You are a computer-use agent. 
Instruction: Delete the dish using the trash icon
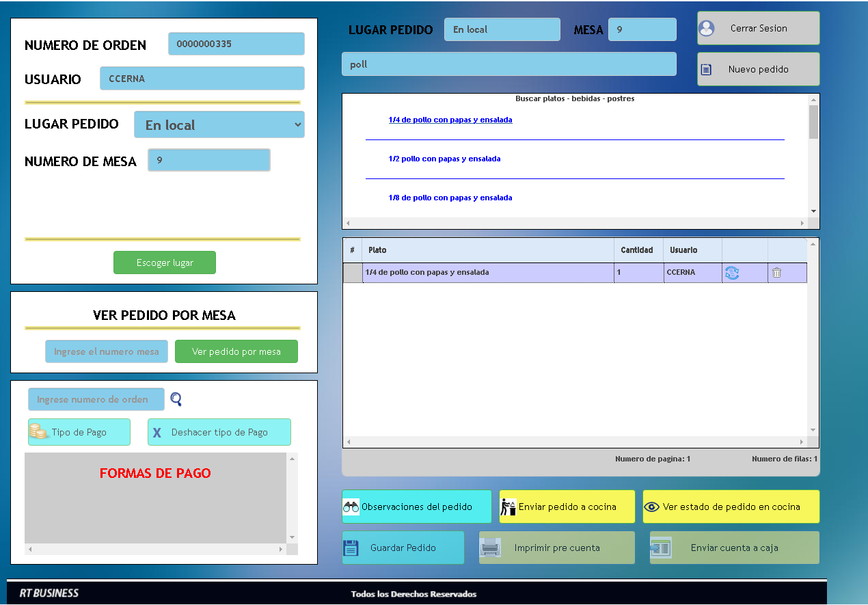coord(776,273)
